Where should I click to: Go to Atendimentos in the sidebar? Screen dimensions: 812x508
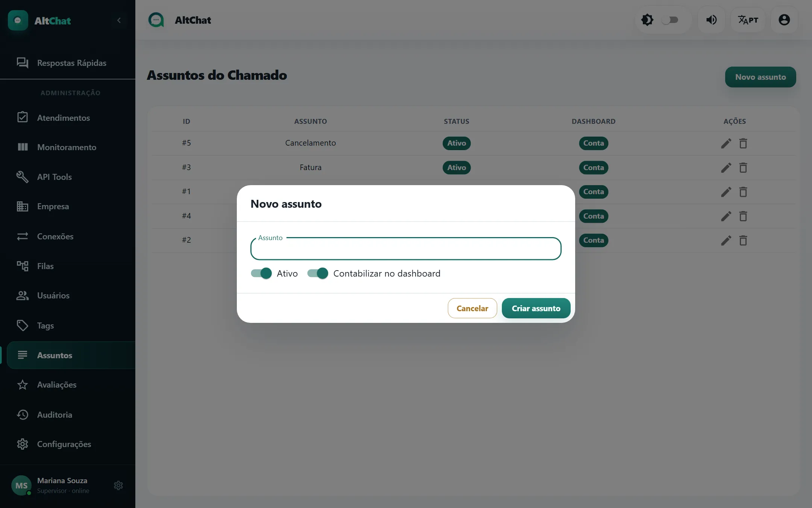(x=68, y=118)
